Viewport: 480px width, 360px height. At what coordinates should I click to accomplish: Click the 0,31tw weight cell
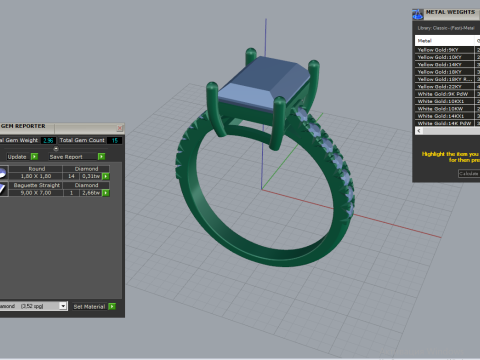click(x=91, y=176)
